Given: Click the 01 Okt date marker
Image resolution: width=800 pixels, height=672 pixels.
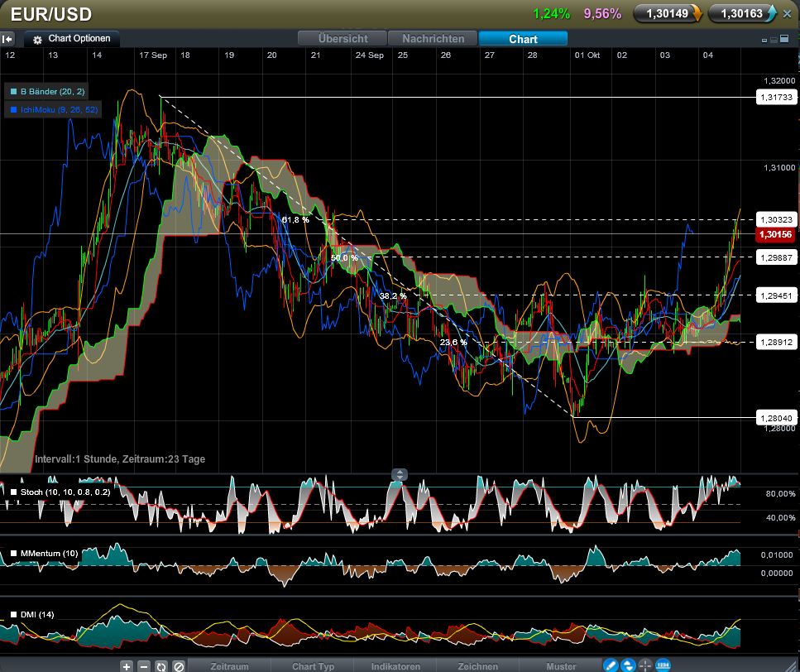Looking at the screenshot, I should click(587, 55).
